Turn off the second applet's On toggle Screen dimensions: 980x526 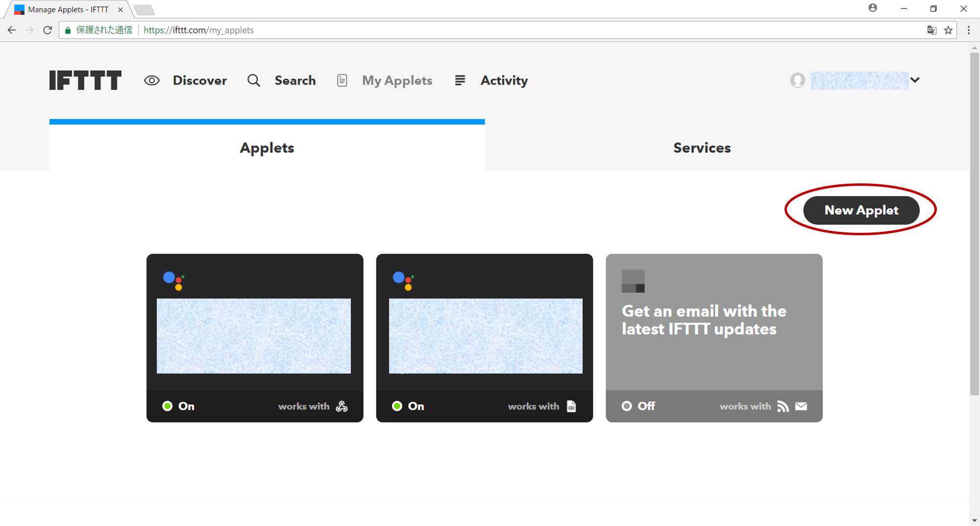click(x=408, y=406)
